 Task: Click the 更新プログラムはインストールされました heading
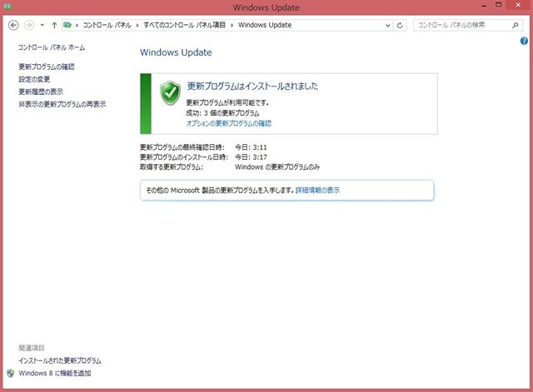pos(252,87)
